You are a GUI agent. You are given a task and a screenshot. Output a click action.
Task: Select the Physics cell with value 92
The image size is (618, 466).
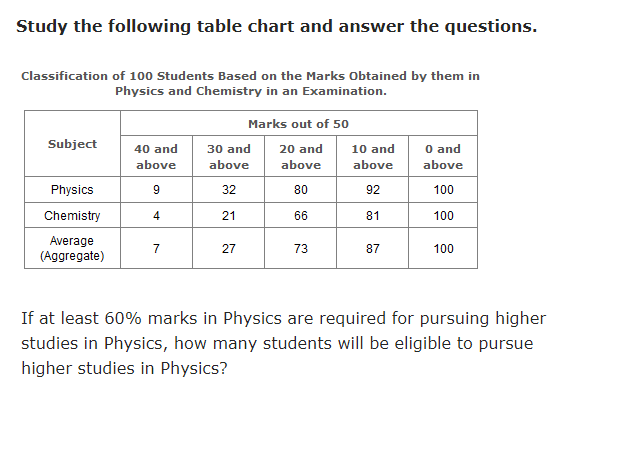pos(373,190)
